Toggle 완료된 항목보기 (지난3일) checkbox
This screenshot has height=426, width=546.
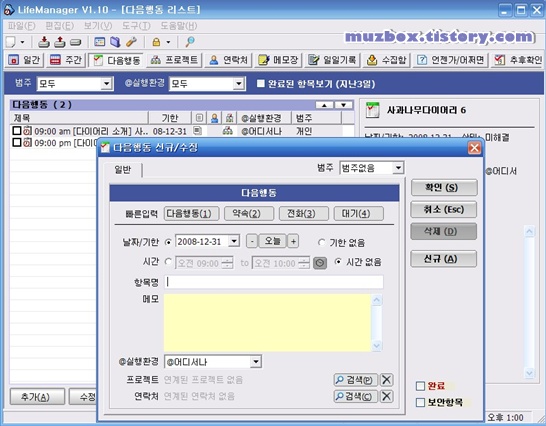(x=260, y=84)
